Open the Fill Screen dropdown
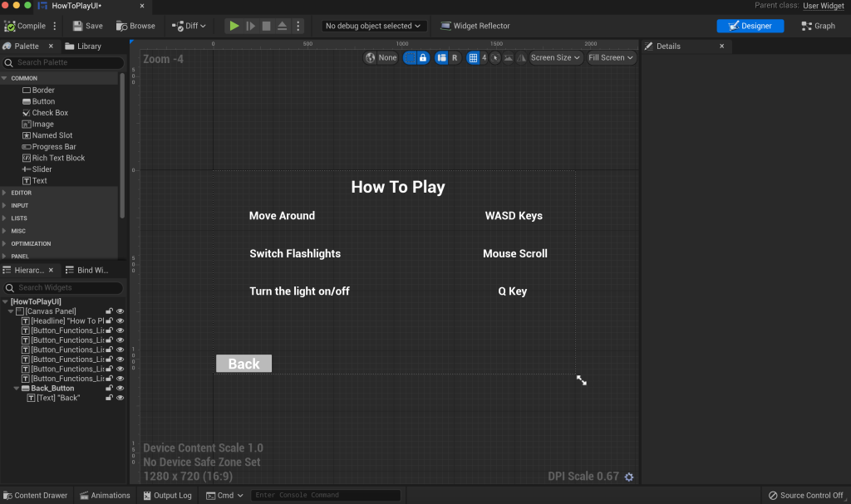The image size is (851, 504). 611,58
